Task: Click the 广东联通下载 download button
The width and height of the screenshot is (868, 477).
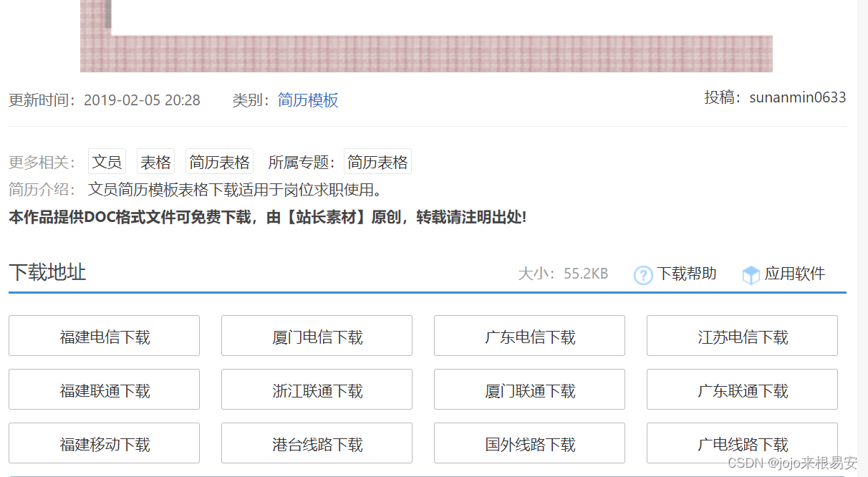Action: pyautogui.click(x=742, y=389)
